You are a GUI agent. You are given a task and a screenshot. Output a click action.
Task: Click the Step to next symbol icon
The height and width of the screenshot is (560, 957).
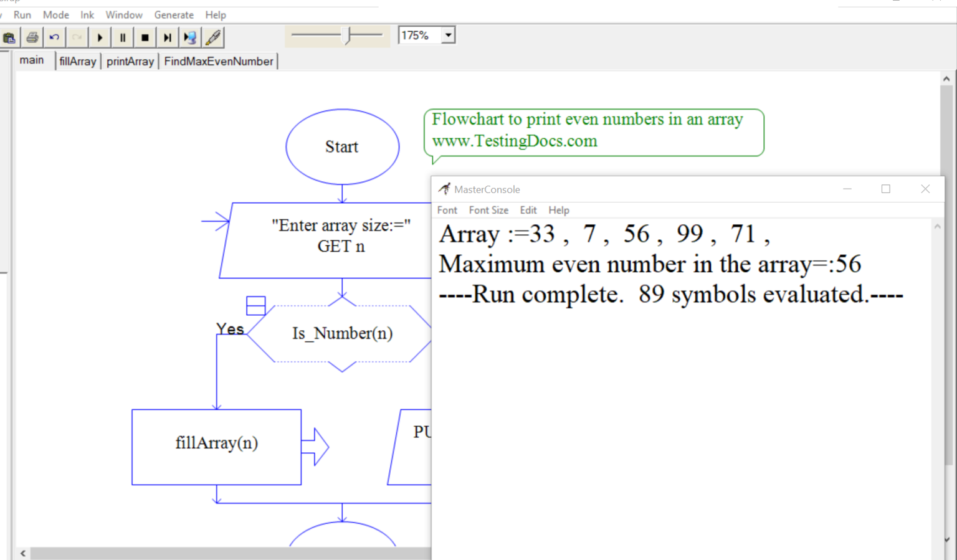click(x=167, y=38)
